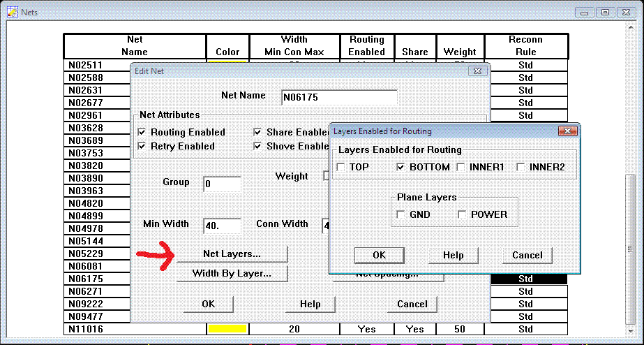The width and height of the screenshot is (644, 345).
Task: Click the Conn Width value field
Action: click(x=326, y=226)
